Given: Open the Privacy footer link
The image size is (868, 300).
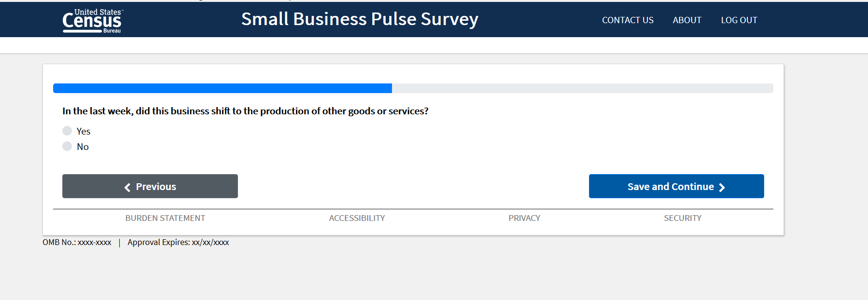Looking at the screenshot, I should (x=524, y=218).
